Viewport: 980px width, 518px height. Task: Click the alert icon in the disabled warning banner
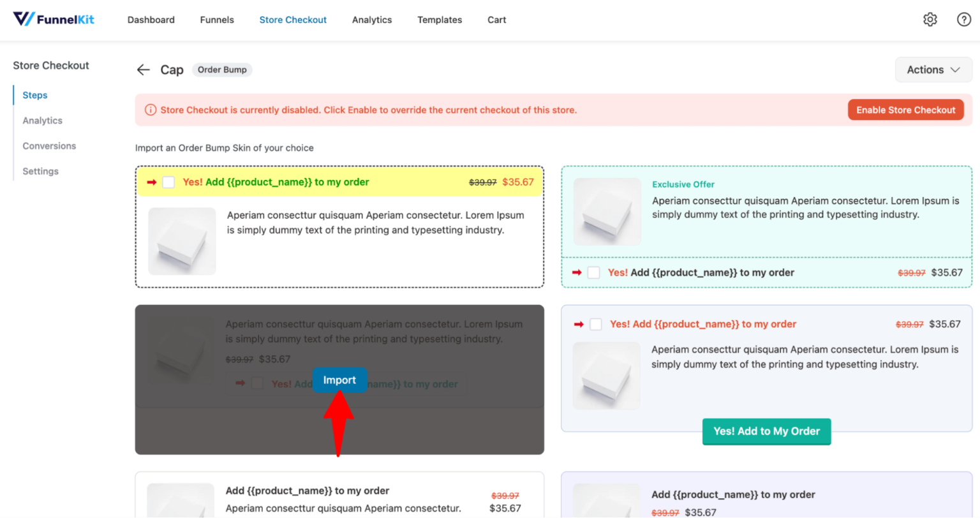[x=150, y=110]
